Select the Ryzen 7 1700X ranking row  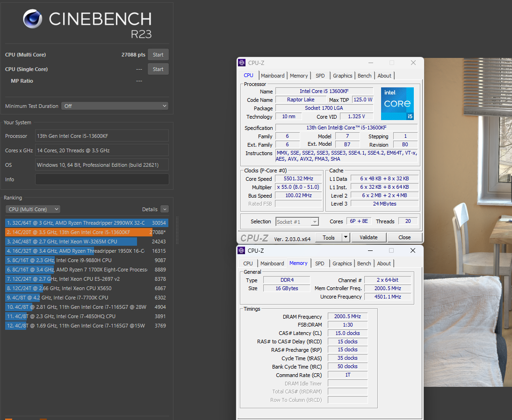pos(87,270)
